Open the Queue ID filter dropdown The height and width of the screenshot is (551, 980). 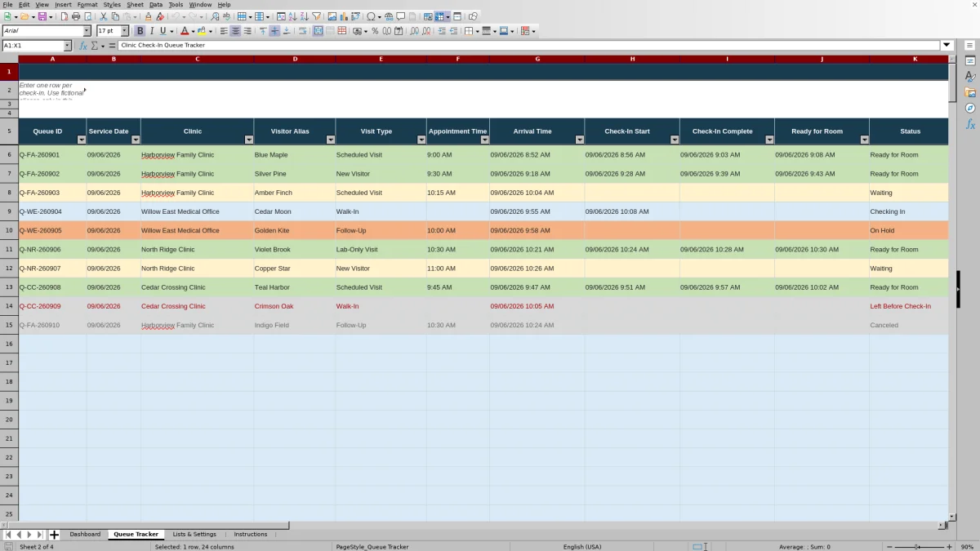[82, 140]
